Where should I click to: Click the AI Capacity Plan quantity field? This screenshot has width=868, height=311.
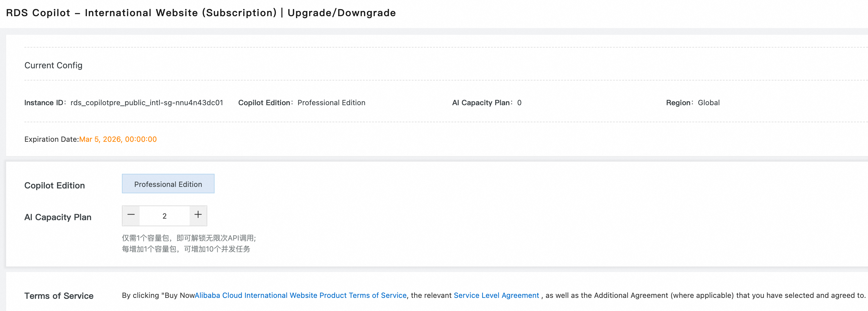(165, 216)
